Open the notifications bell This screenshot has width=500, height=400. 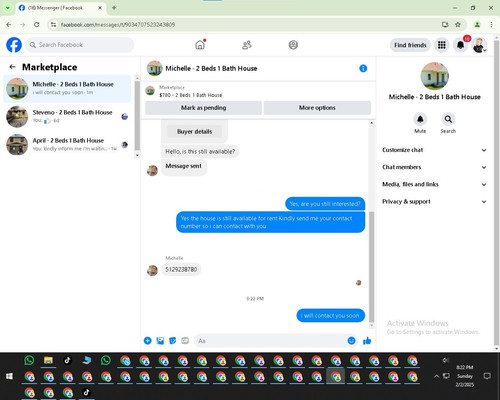pyautogui.click(x=460, y=45)
